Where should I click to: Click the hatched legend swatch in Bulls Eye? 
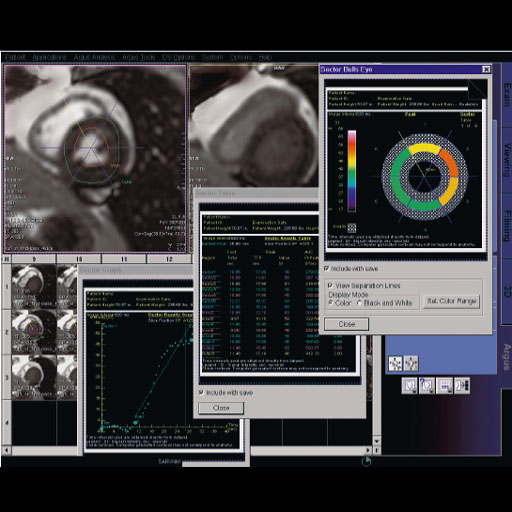click(352, 228)
